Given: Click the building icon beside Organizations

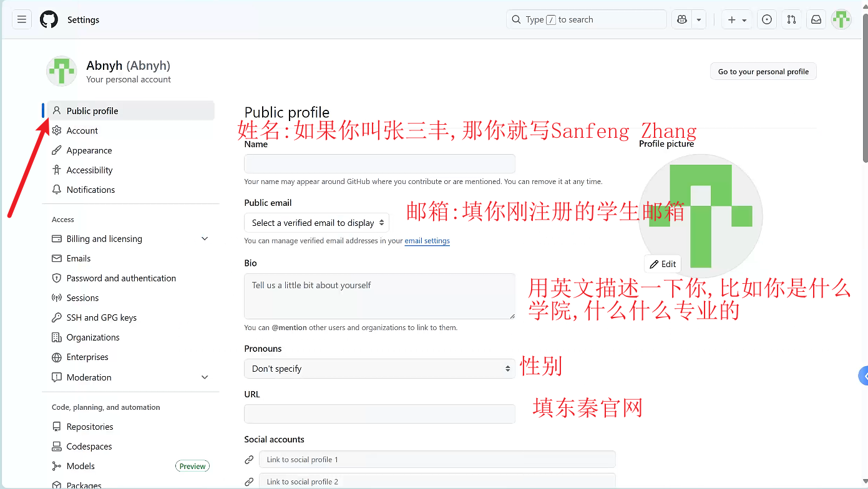Looking at the screenshot, I should [x=57, y=337].
